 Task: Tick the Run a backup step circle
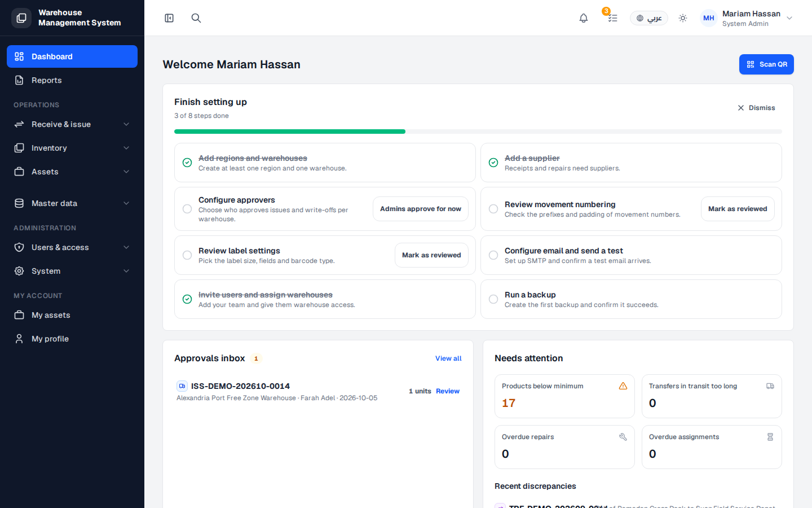[493, 299]
